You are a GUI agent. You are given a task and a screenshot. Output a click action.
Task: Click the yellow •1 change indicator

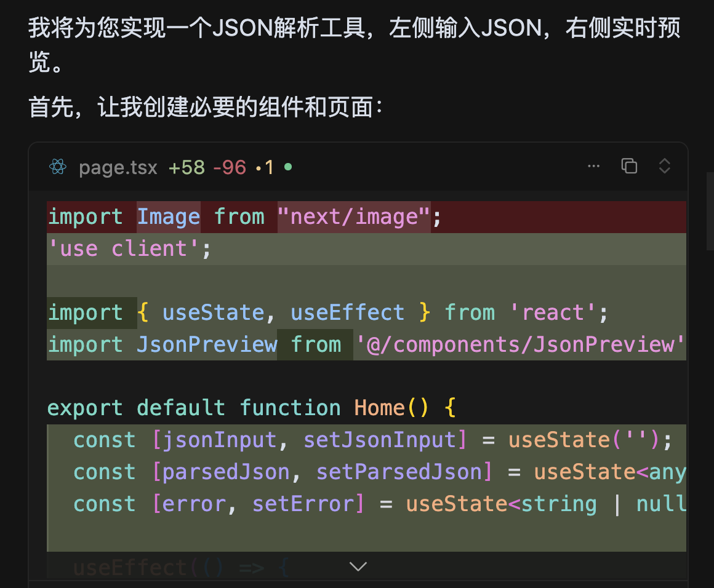click(264, 167)
